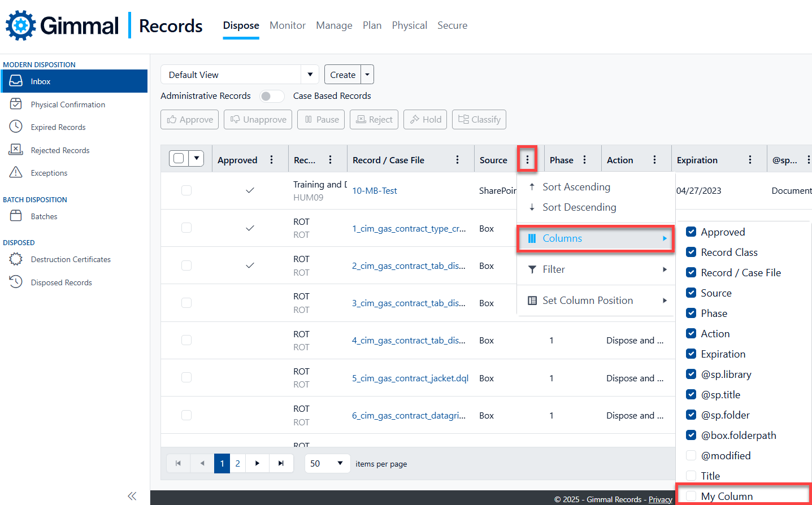The image size is (812, 505).
Task: Enable the My Column checkbox
Action: pos(691,496)
